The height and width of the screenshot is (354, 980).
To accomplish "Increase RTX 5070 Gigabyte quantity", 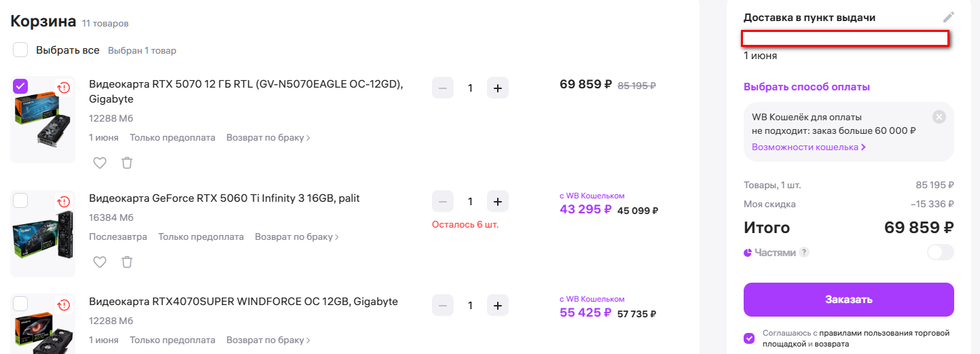I will click(x=498, y=88).
